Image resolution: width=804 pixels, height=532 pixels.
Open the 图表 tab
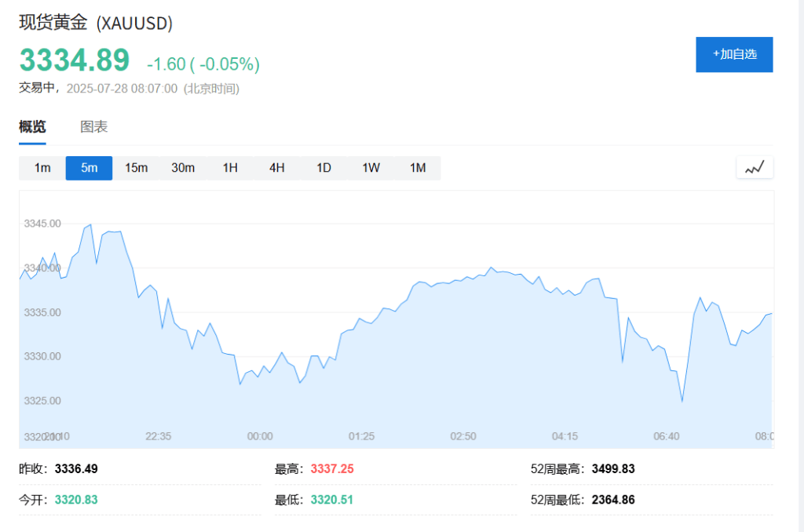pyautogui.click(x=94, y=126)
